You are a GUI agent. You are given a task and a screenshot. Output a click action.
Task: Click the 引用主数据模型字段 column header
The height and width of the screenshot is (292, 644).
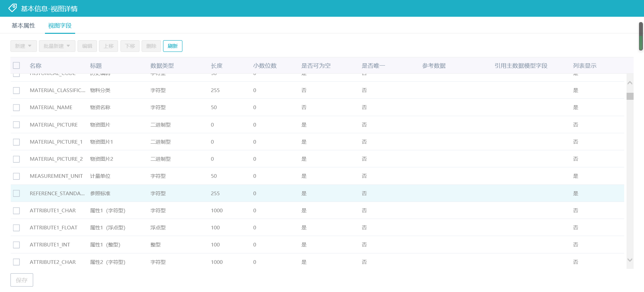(x=521, y=66)
